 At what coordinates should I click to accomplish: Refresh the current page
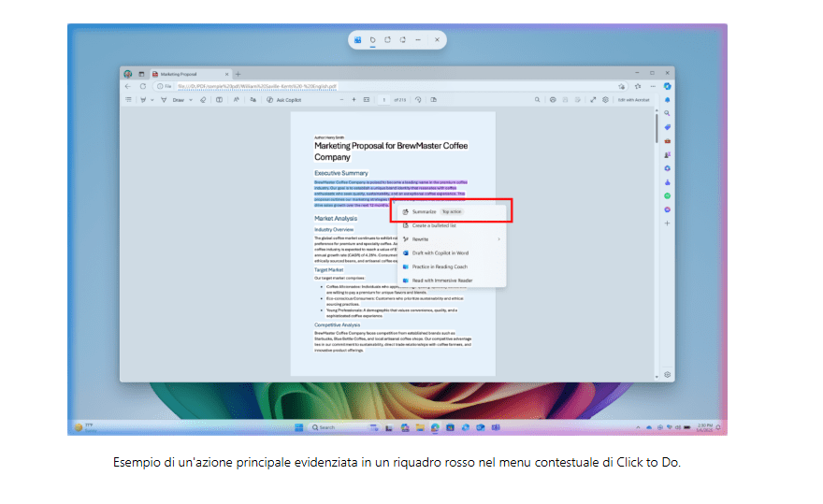tap(143, 86)
